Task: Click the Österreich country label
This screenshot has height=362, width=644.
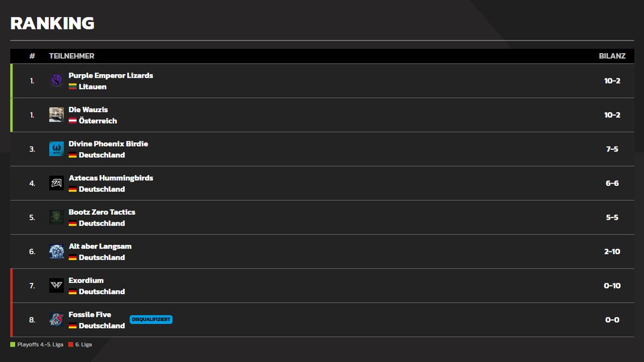Action: pos(98,121)
